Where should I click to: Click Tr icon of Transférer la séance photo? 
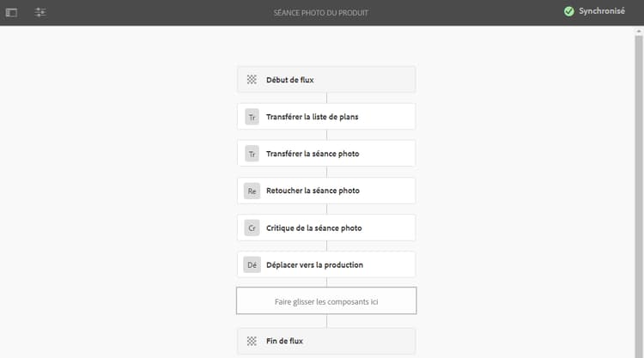[252, 154]
